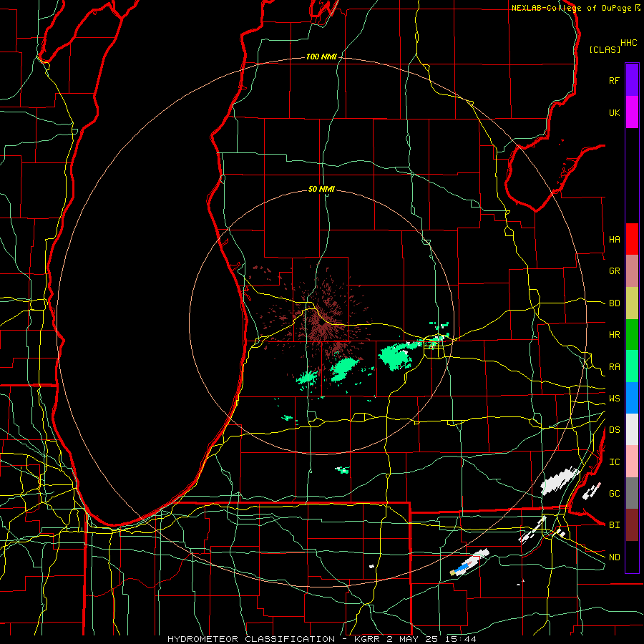
Task: Click the largest green rain echo east of radar
Action: point(396,356)
